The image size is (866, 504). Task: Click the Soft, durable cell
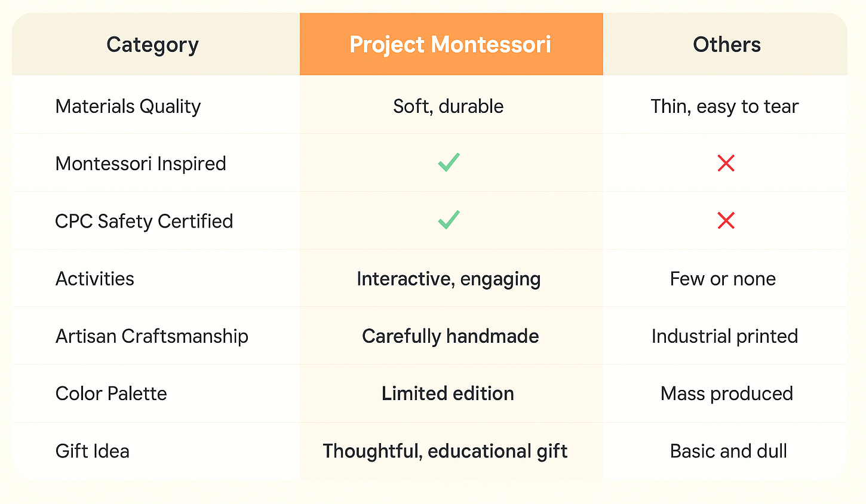coord(448,106)
